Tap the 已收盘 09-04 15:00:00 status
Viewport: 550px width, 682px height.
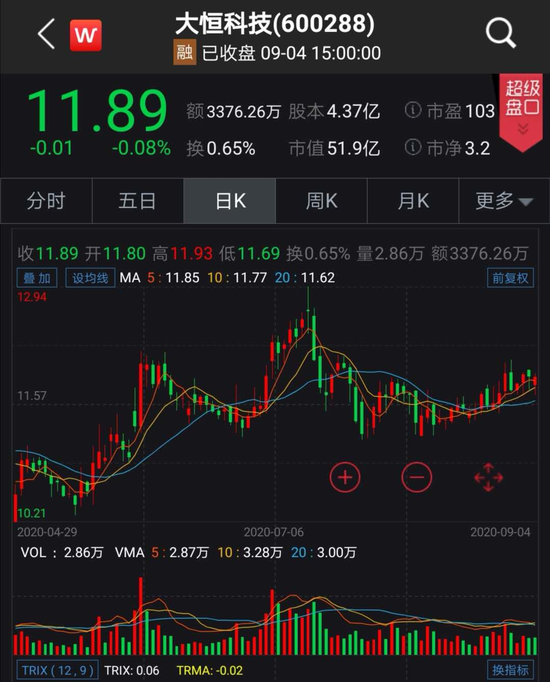pos(291,53)
